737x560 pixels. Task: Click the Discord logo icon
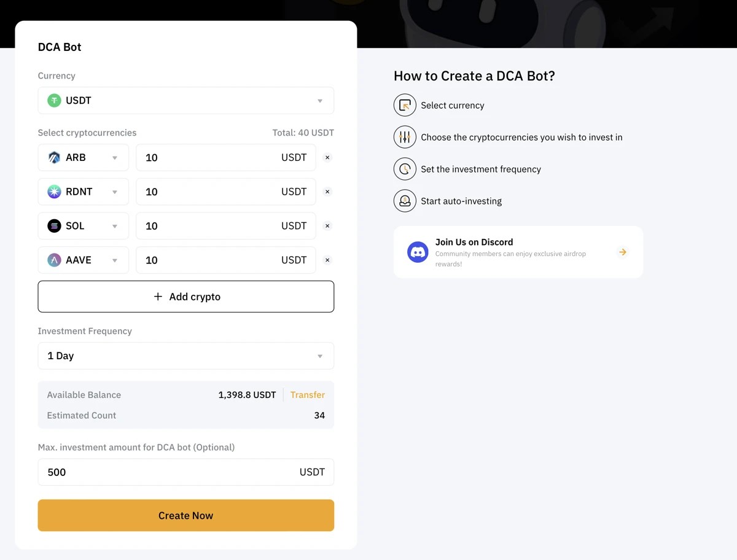[x=418, y=252]
